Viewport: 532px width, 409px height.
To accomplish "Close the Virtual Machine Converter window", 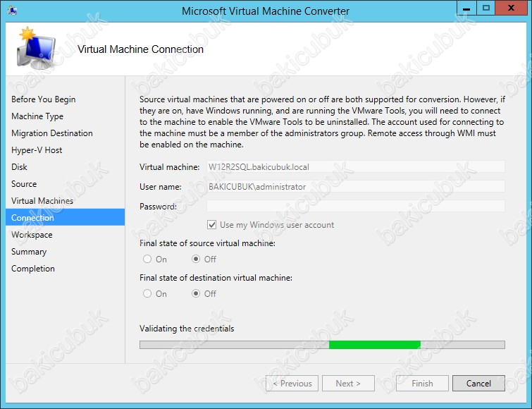I will click(511, 8).
